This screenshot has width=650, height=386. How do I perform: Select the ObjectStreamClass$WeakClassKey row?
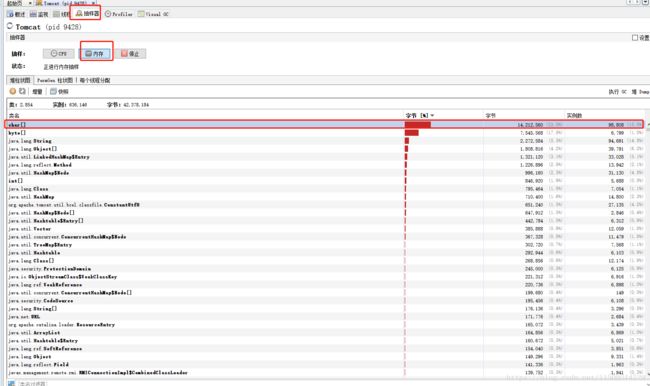click(x=325, y=277)
